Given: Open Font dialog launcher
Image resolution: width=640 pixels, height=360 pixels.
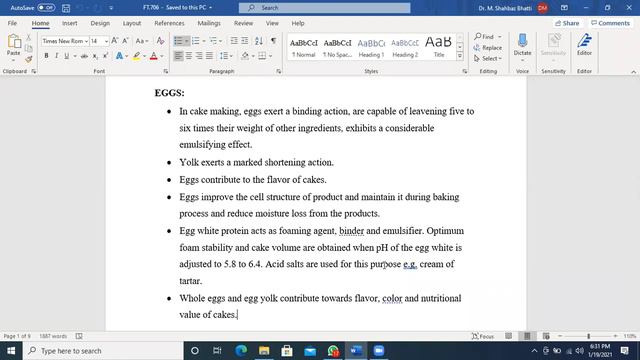Looking at the screenshot, I should (x=166, y=71).
